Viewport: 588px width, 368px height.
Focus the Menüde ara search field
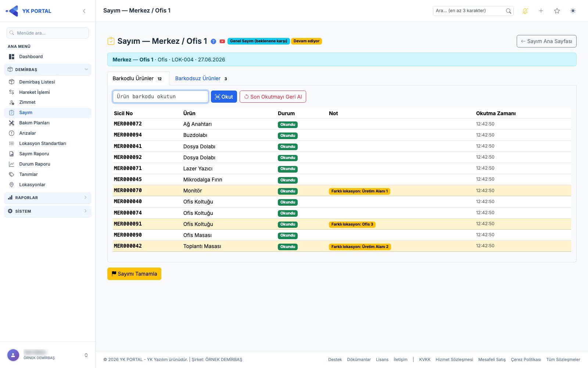coord(48,33)
